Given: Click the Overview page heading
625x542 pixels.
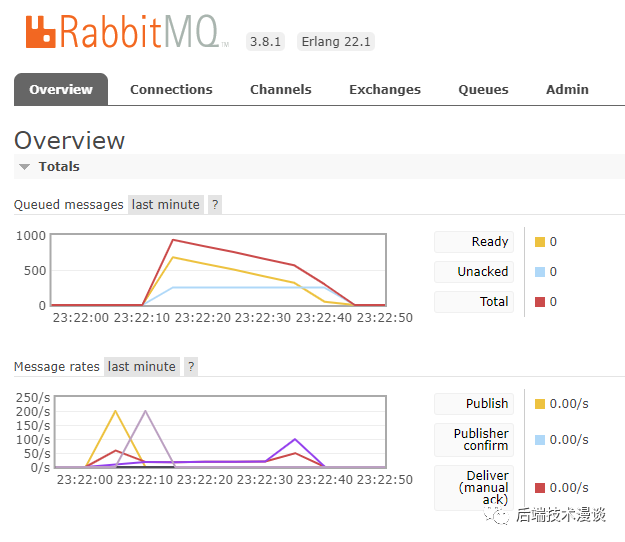Looking at the screenshot, I should [69, 140].
